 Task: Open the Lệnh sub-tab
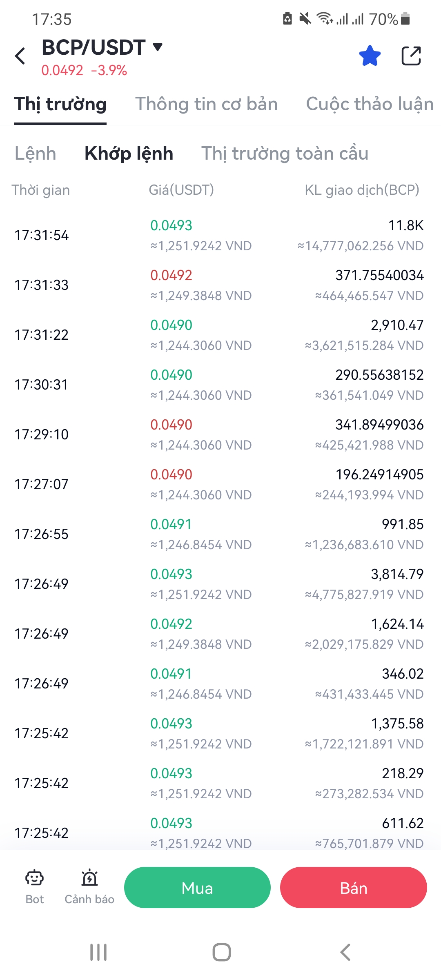pyautogui.click(x=36, y=154)
